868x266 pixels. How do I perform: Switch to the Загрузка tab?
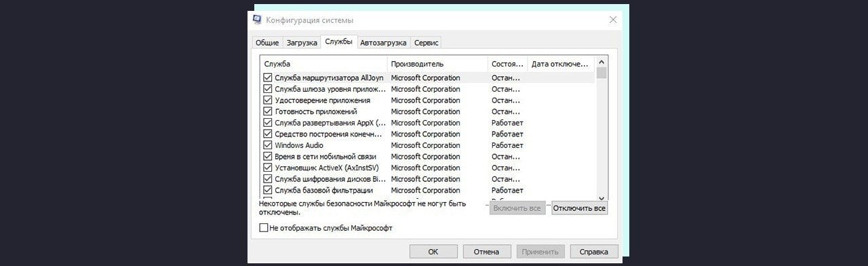[302, 42]
